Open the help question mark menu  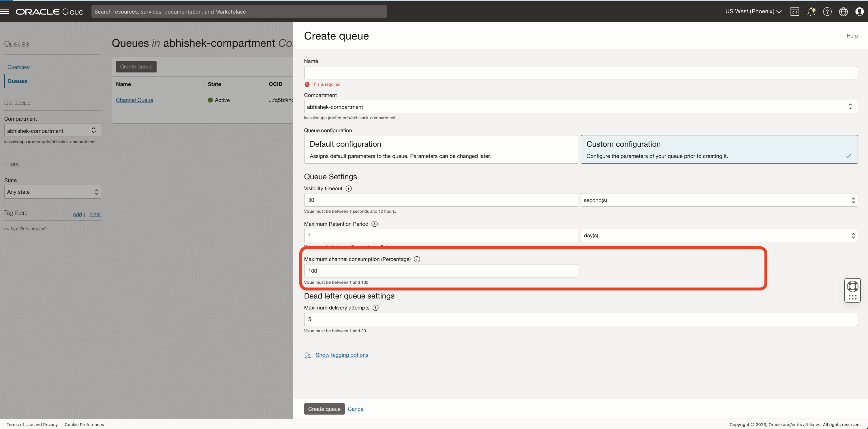827,11
